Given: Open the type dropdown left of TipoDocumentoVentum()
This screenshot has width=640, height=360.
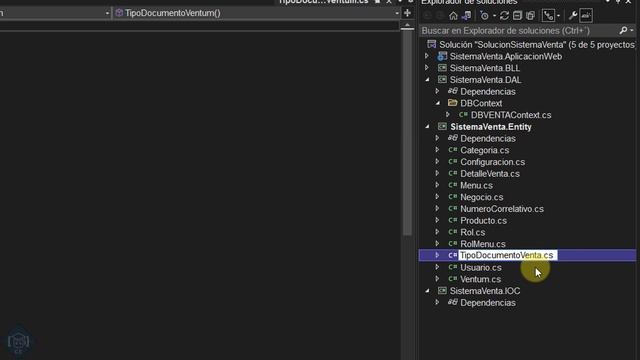Looking at the screenshot, I should pyautogui.click(x=107, y=13).
